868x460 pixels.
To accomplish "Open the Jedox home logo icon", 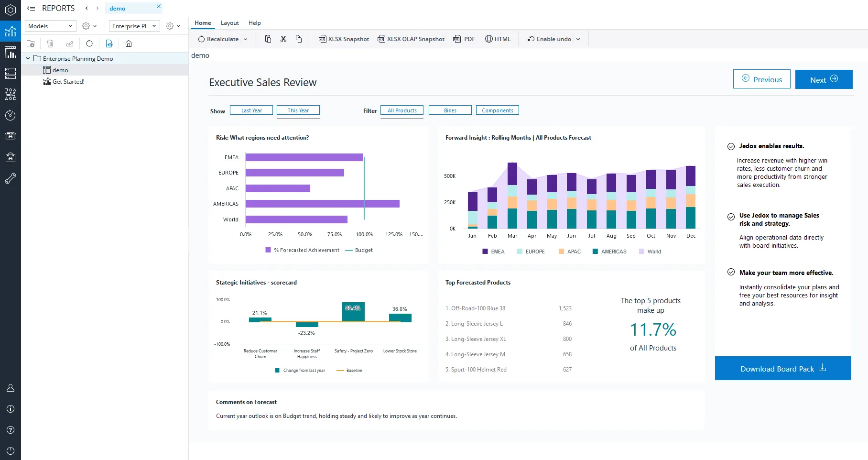I will 10,10.
